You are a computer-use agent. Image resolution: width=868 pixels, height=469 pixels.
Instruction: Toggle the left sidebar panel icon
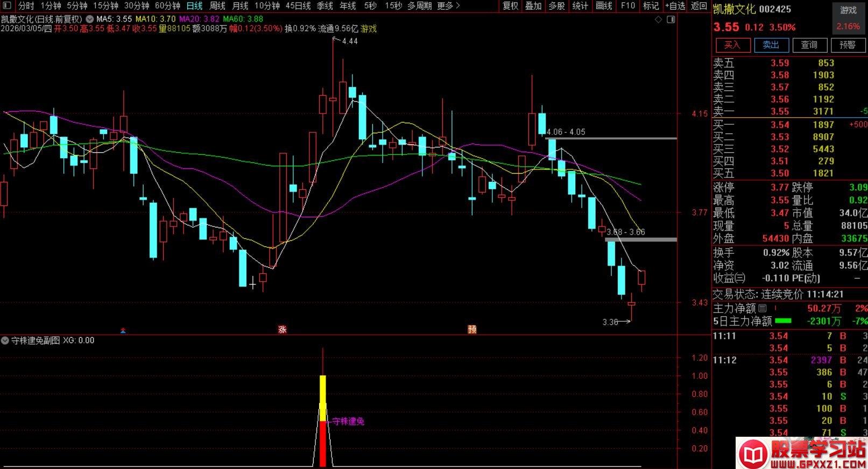[x=7, y=5]
